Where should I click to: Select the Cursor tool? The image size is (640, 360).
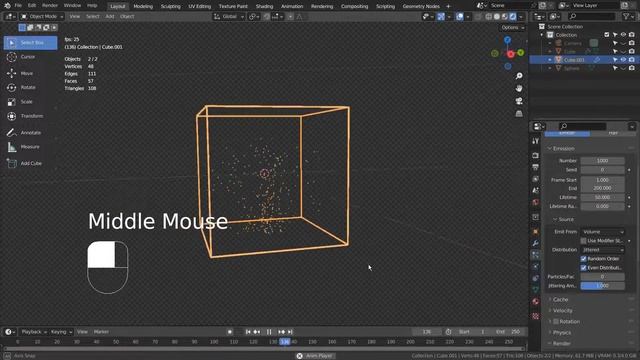(30, 57)
